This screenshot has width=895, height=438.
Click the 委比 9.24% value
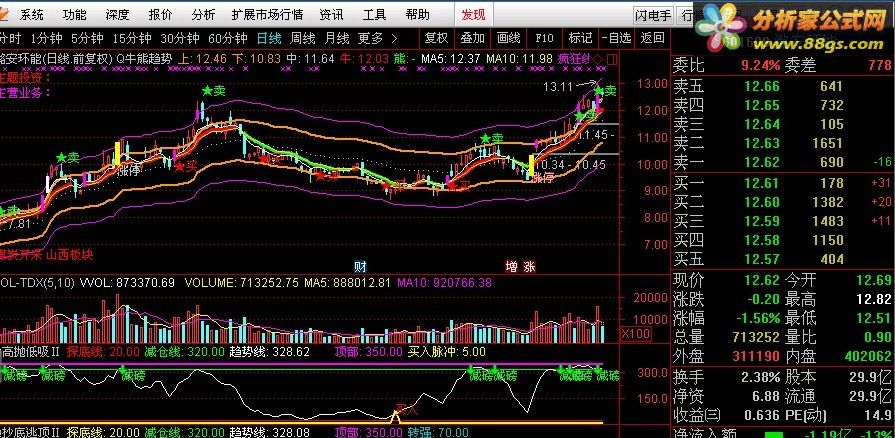760,65
